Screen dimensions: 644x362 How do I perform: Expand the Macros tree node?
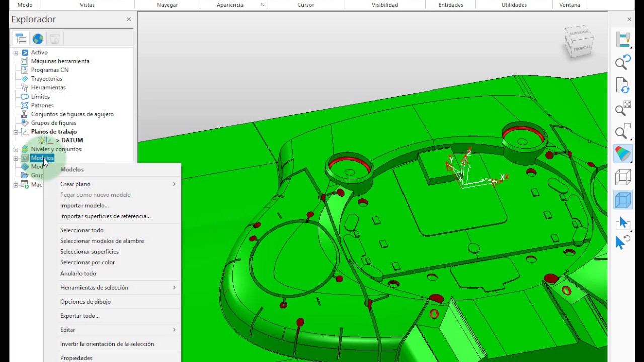pyautogui.click(x=16, y=185)
